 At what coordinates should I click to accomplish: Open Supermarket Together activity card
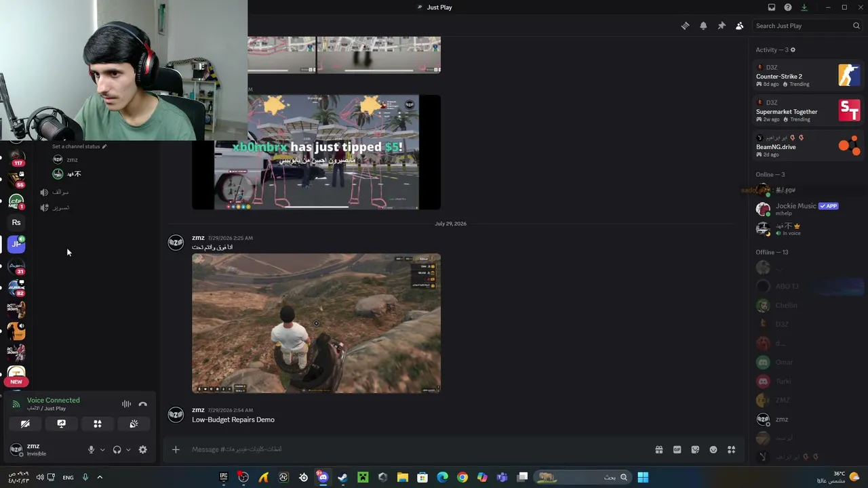point(808,111)
